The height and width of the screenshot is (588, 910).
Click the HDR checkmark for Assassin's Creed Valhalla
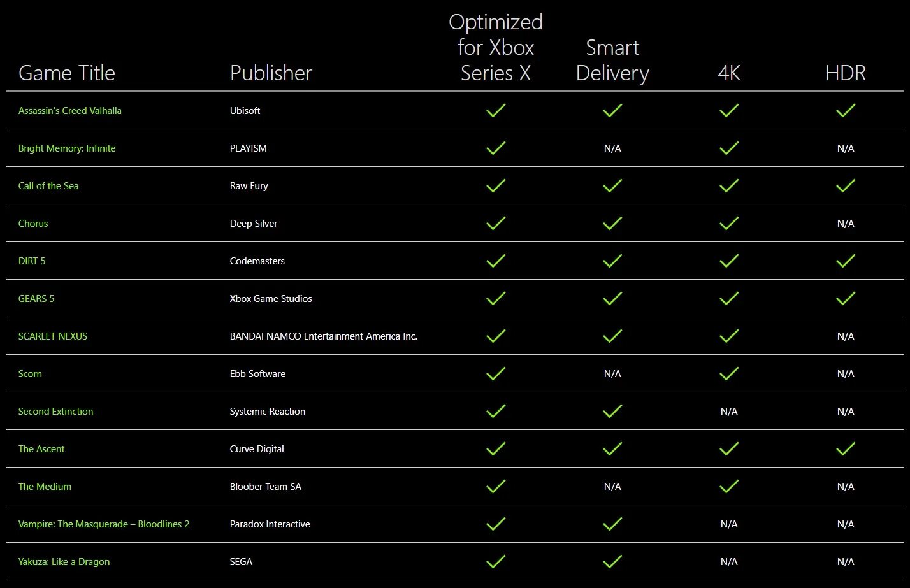click(x=846, y=110)
